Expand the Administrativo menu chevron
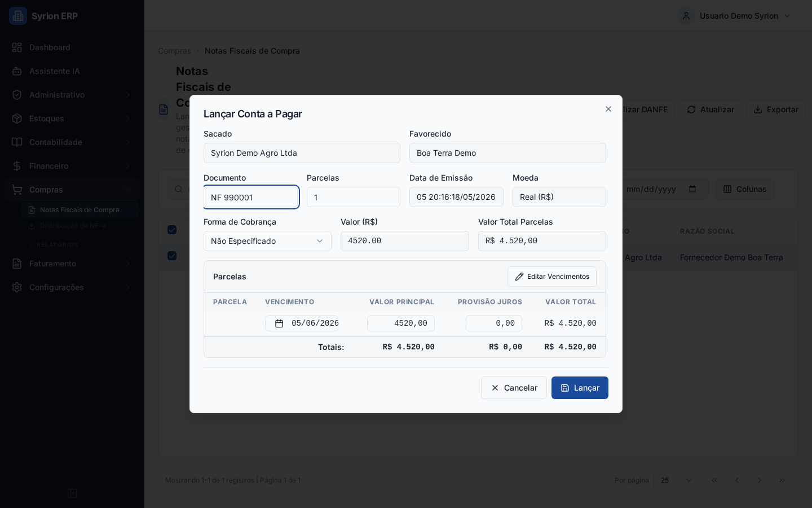This screenshot has height=508, width=812. pos(128,95)
